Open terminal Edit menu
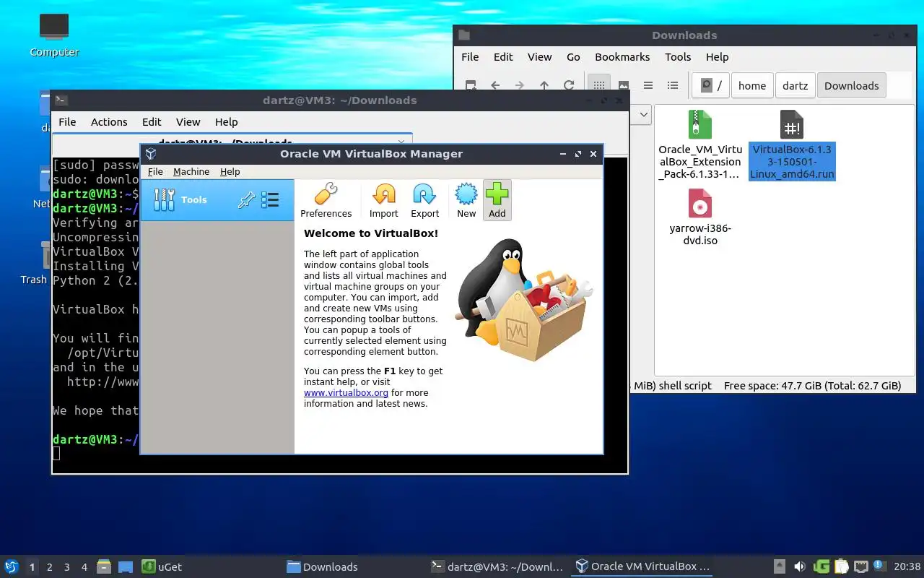924x578 pixels. pyautogui.click(x=152, y=122)
